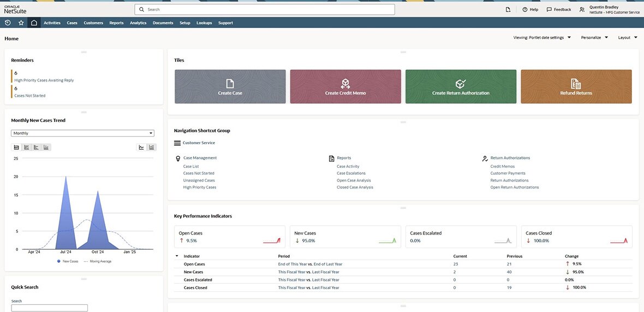Select the Open Cases indicator row label
The width and height of the screenshot is (644, 312).
click(x=194, y=264)
